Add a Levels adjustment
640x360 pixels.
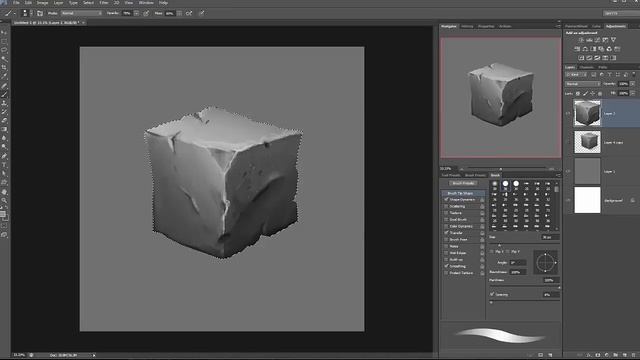tap(589, 40)
